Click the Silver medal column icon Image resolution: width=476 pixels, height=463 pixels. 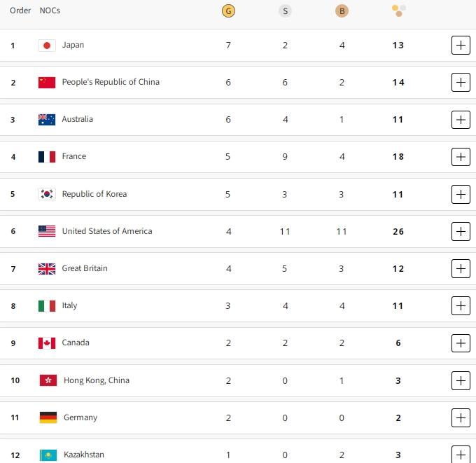285,11
